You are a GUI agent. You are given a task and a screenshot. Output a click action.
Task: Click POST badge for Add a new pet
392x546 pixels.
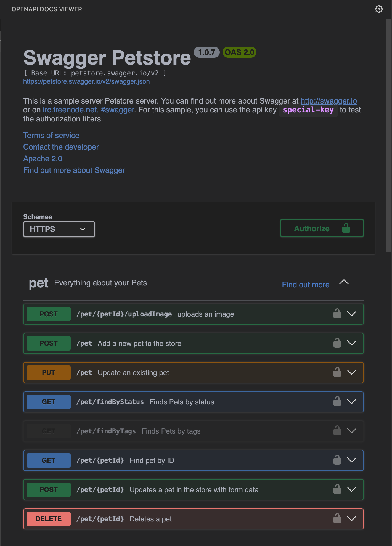[x=49, y=343]
